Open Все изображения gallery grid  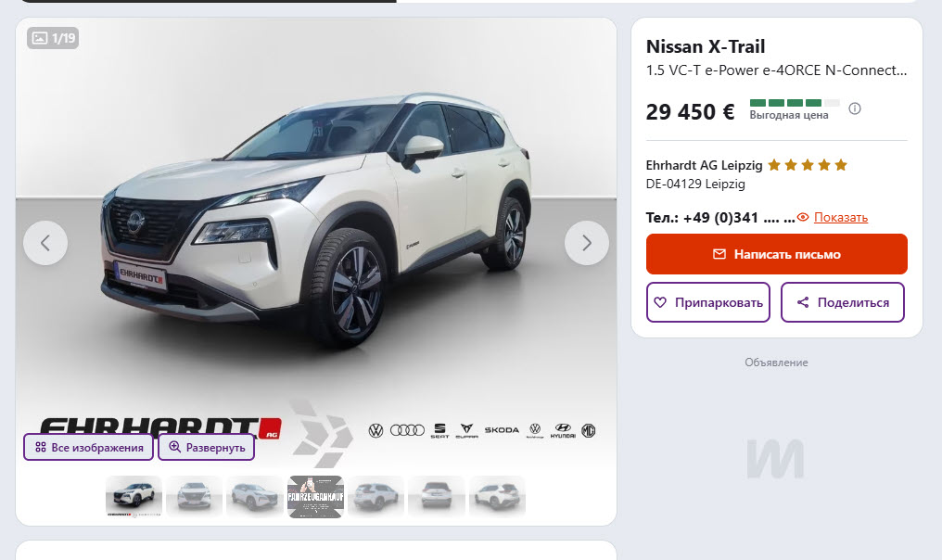click(x=88, y=448)
